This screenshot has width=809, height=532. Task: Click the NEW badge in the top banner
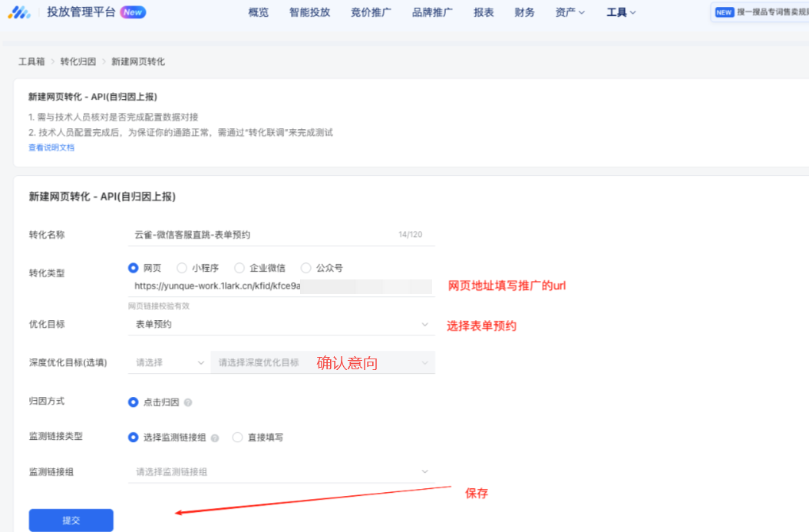coord(724,12)
